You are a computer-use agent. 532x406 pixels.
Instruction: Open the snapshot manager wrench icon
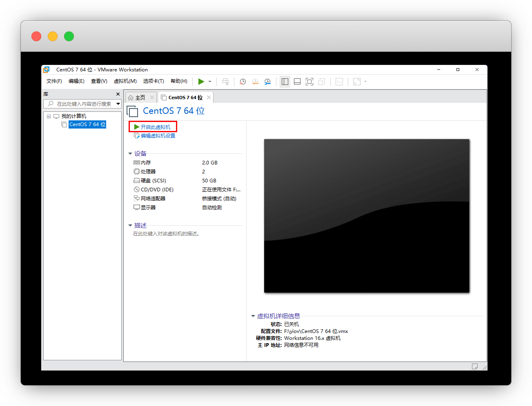pyautogui.click(x=267, y=82)
